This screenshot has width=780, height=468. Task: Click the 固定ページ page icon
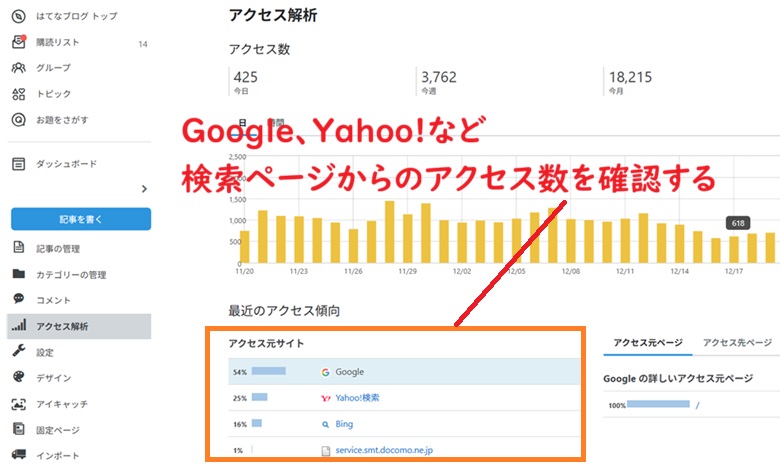click(18, 429)
